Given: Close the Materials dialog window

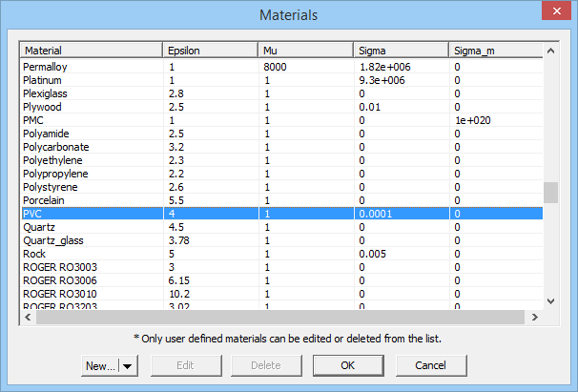Looking at the screenshot, I should click(x=555, y=13).
